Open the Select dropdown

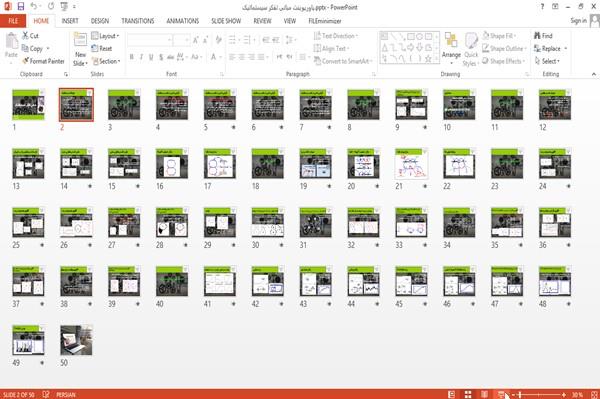tap(547, 61)
